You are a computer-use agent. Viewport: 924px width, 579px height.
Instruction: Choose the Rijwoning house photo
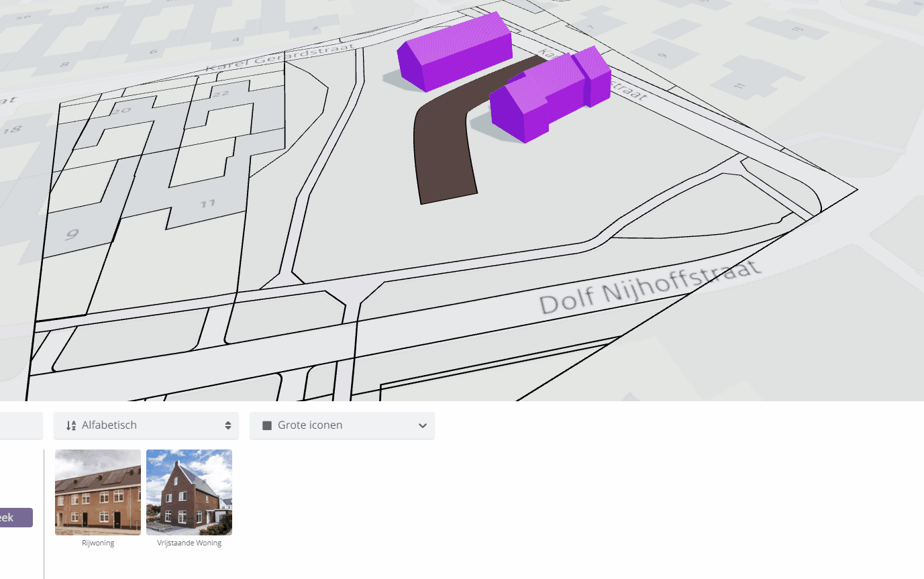pyautogui.click(x=98, y=492)
